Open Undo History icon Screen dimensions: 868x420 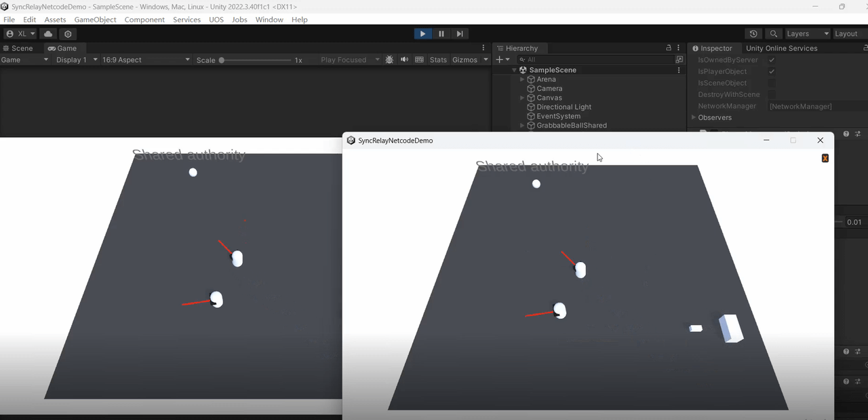coord(753,34)
